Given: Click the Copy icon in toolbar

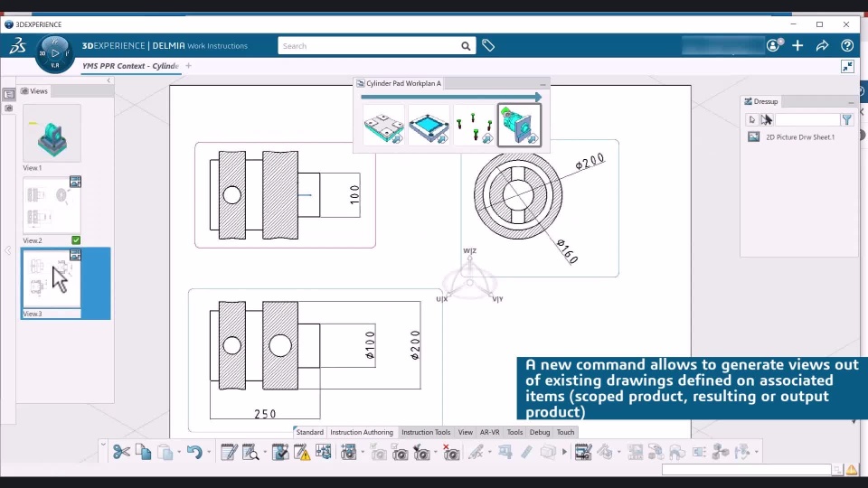Looking at the screenshot, I should (x=143, y=452).
